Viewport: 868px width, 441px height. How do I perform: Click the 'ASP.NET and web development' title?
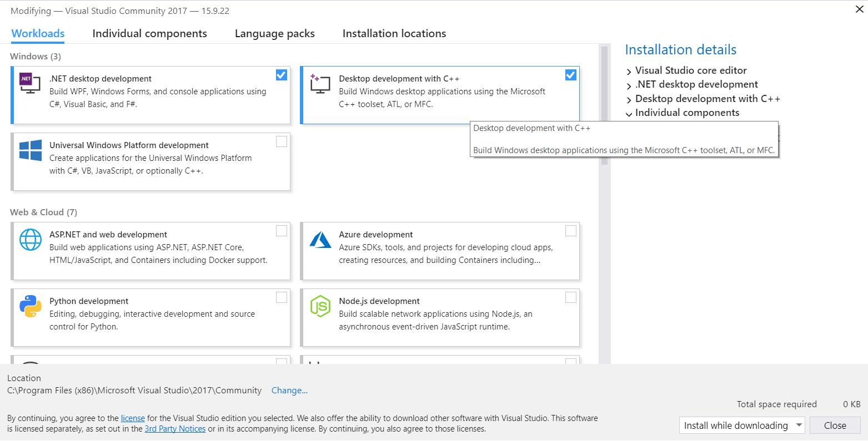(108, 235)
